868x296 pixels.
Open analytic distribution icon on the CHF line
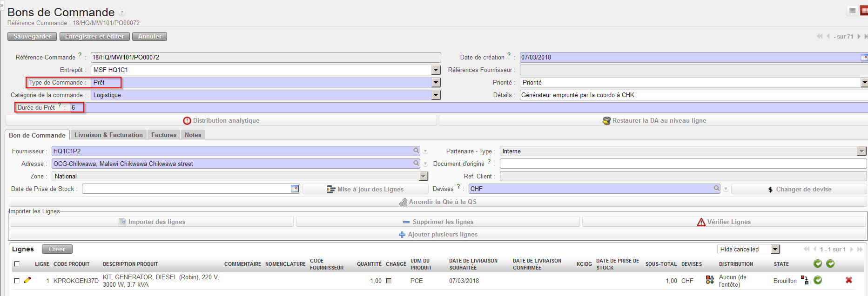(710, 280)
